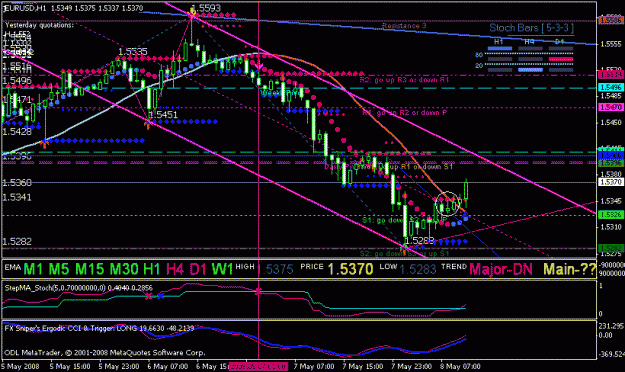Viewport: 625px width, 372px height.
Task: Click the green 1.5326 price axis tag
Action: [610, 215]
